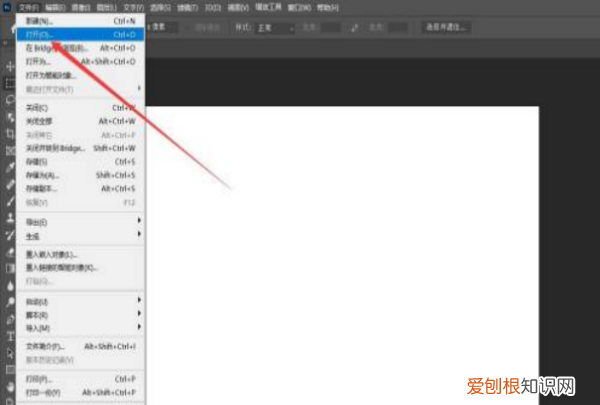Select the Hand tool
Screen dimensions: 600x405
click(10, 387)
